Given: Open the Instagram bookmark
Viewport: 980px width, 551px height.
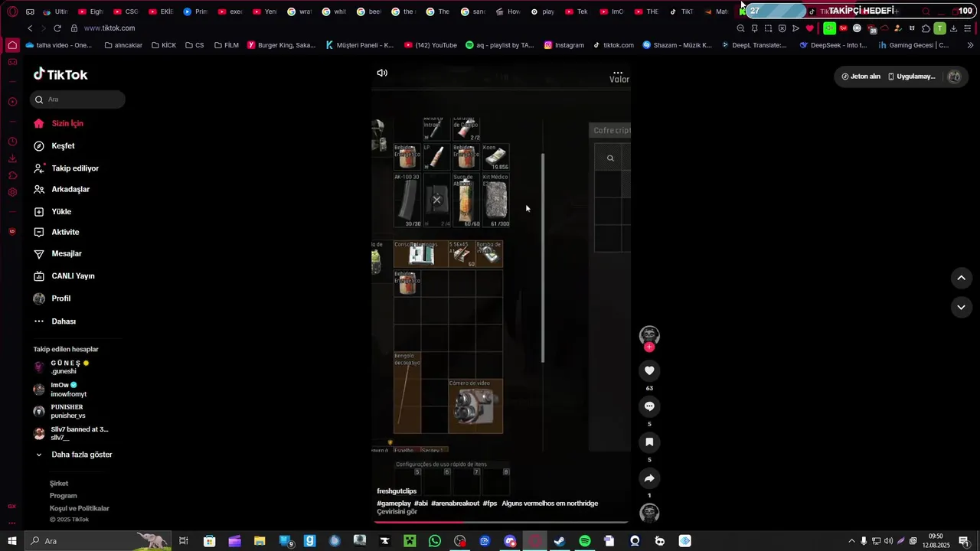Looking at the screenshot, I should coord(563,45).
